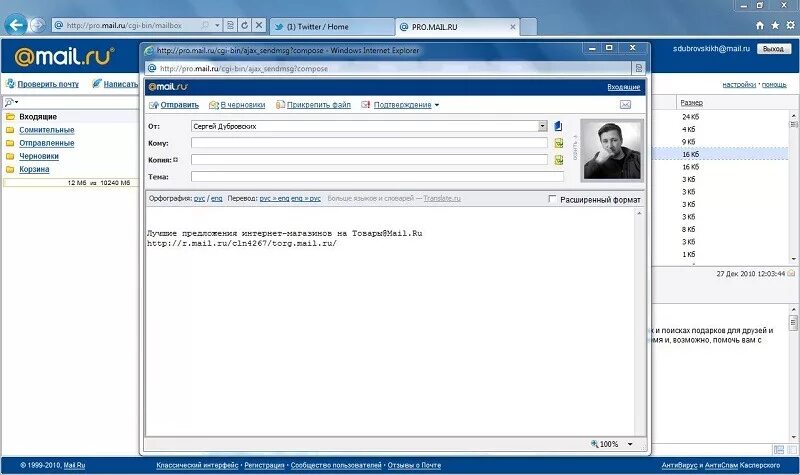Image resolution: width=800 pixels, height=475 pixels.
Task: Open Отзывы о Почте footer link
Action: coord(414,465)
